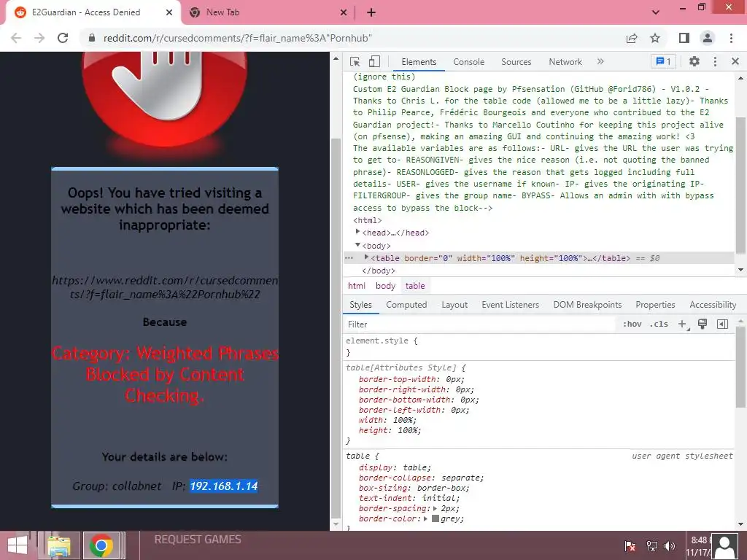Select the Computed pane tab

406,305
